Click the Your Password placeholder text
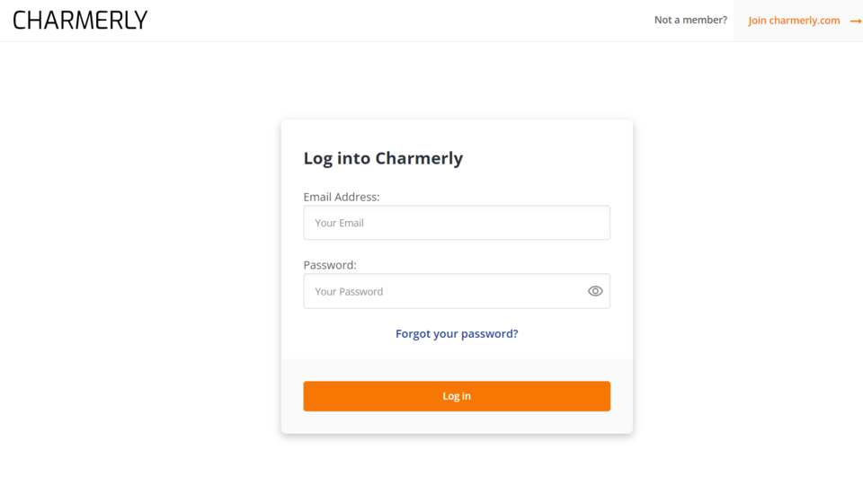 [x=349, y=291]
